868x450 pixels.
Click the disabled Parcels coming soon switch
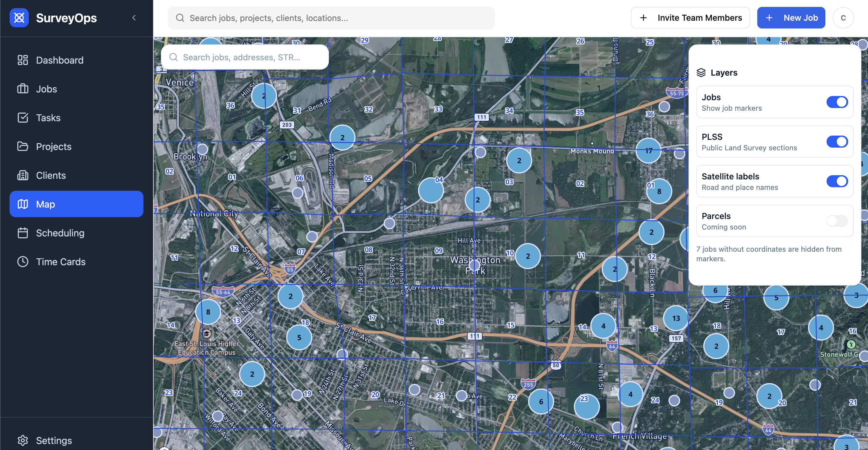click(837, 221)
